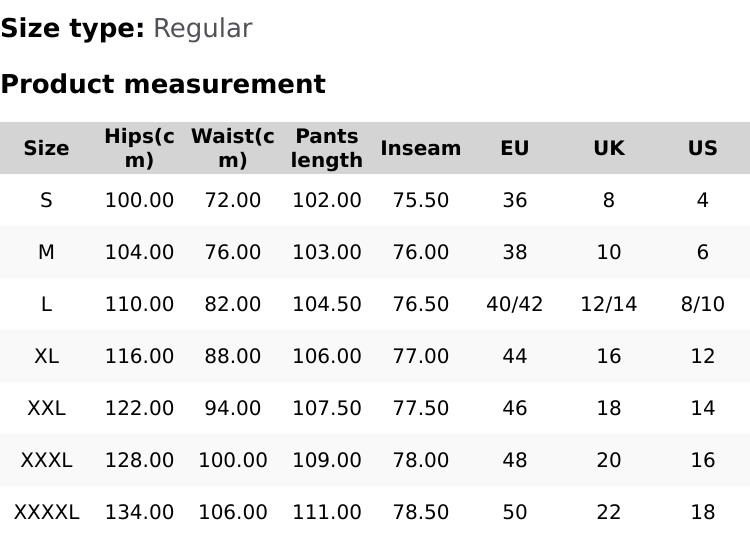750x538 pixels.
Task: Click the 134.00 hips value
Action: point(139,512)
